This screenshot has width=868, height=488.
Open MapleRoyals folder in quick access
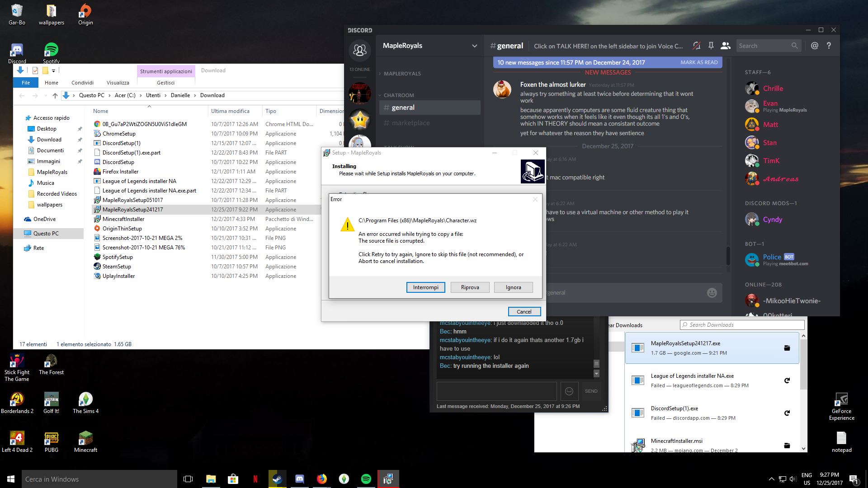point(52,172)
